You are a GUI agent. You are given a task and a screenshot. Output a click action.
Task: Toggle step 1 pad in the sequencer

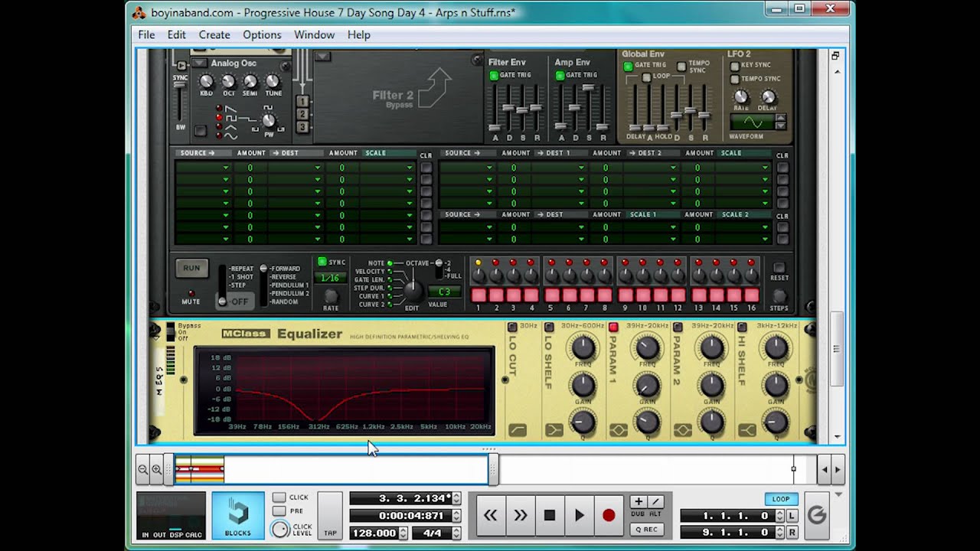click(479, 295)
